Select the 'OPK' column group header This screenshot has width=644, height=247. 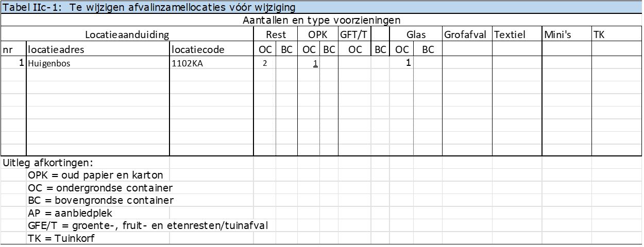pyautogui.click(x=317, y=35)
